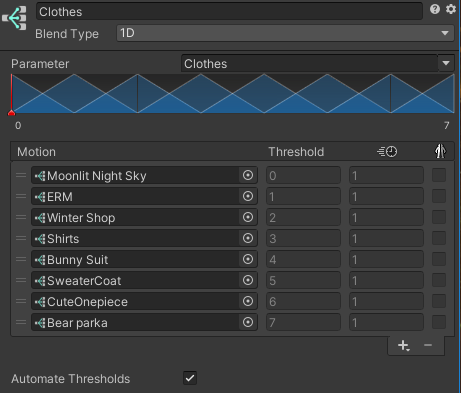
Task: Click time scale field of ERM row
Action: pos(386,196)
